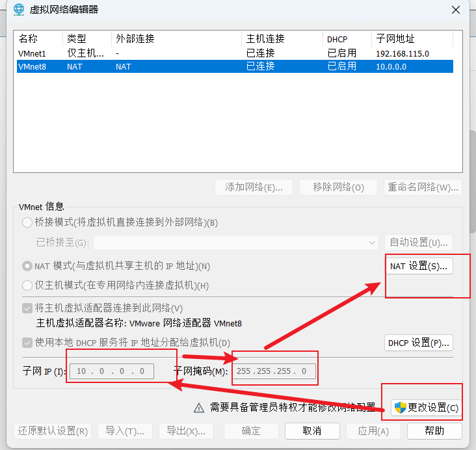Click the 导入(T) button

tap(125, 431)
